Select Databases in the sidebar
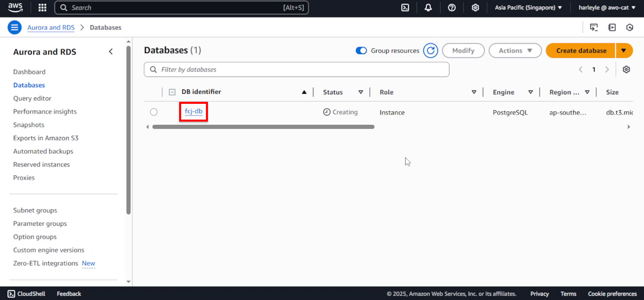Screen dimensions: 644x300 pos(29,85)
